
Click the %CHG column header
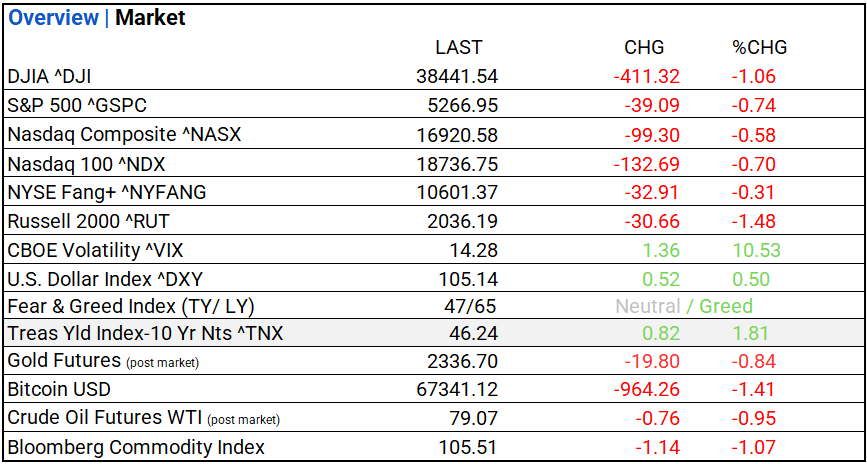(x=759, y=47)
